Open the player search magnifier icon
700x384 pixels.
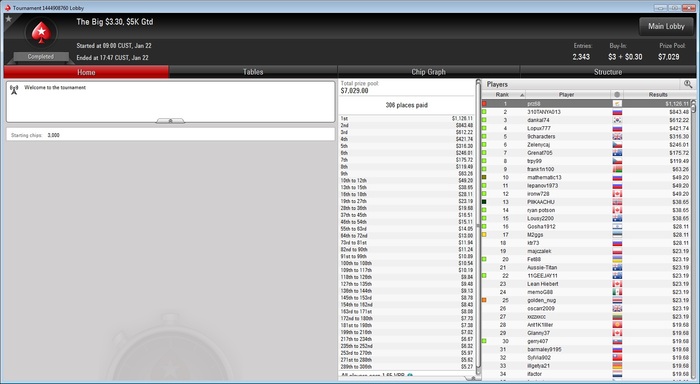(x=688, y=83)
